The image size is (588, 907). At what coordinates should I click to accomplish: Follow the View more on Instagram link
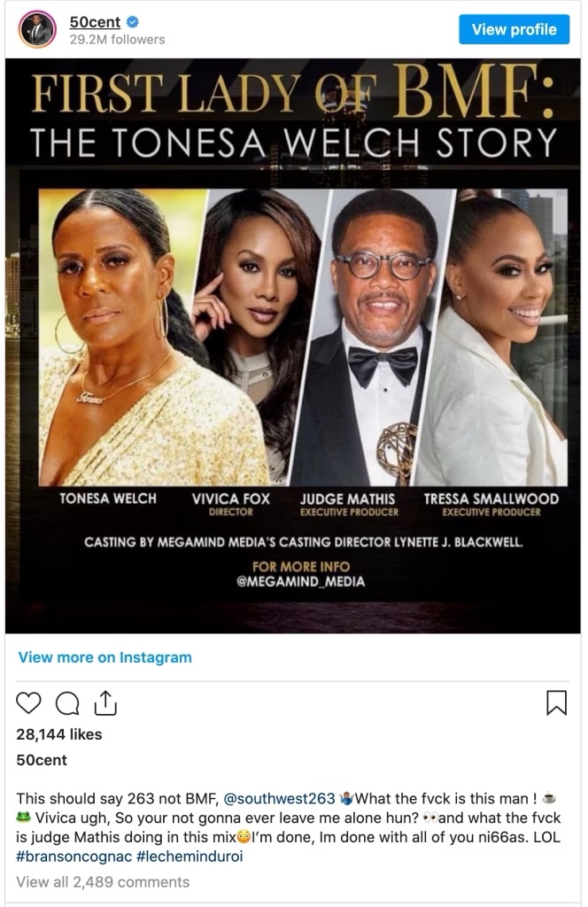pos(104,657)
